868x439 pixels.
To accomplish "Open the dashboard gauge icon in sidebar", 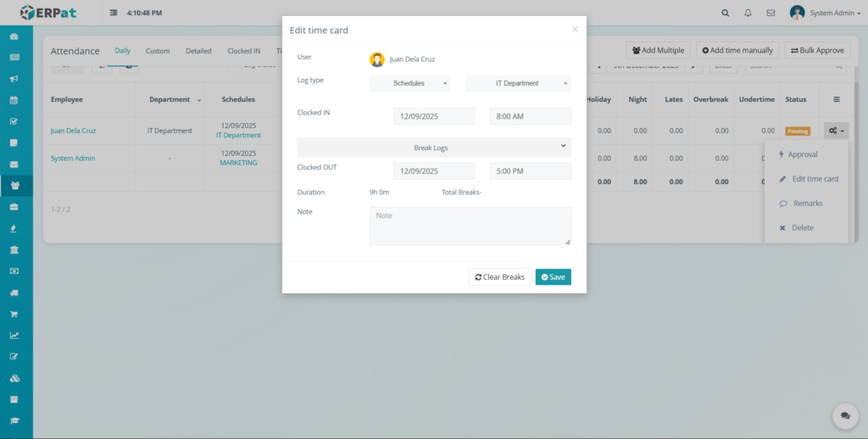I will pyautogui.click(x=14, y=36).
